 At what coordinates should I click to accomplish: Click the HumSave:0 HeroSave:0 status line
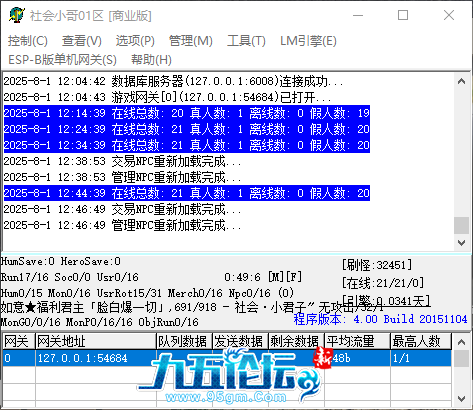click(x=60, y=261)
